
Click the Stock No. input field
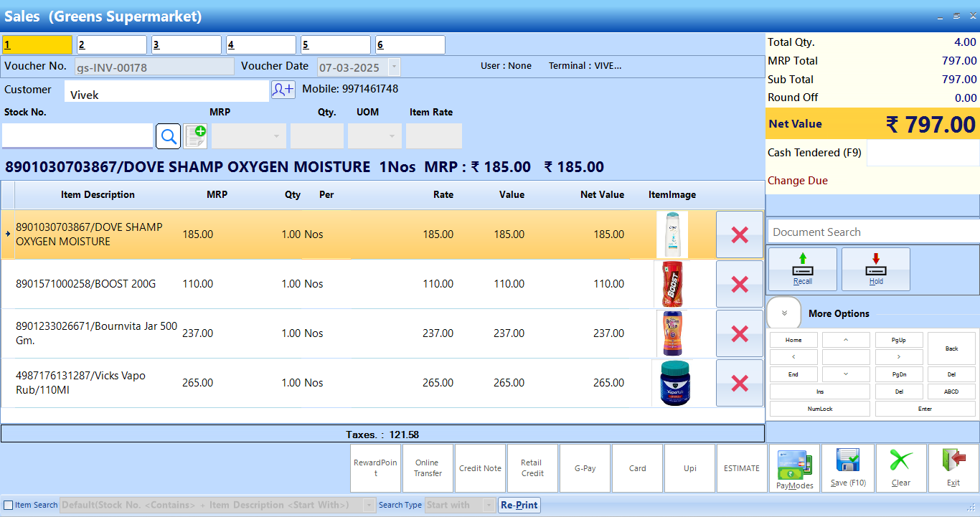[77, 136]
